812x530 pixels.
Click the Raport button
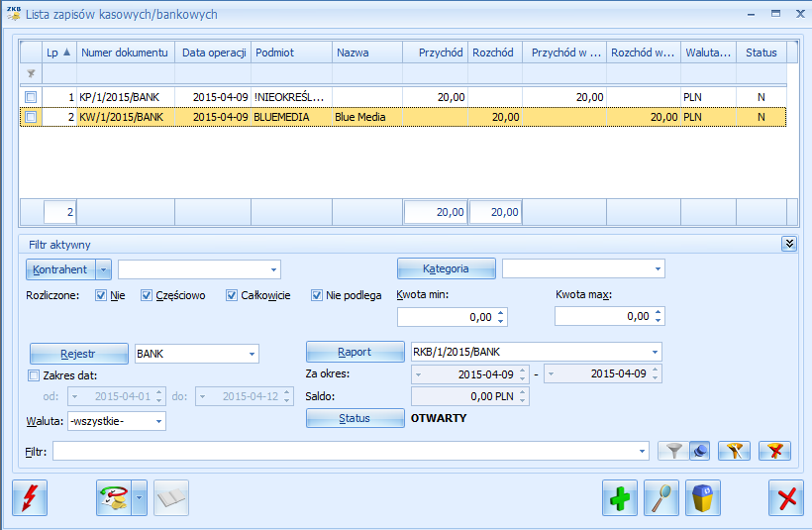355,352
